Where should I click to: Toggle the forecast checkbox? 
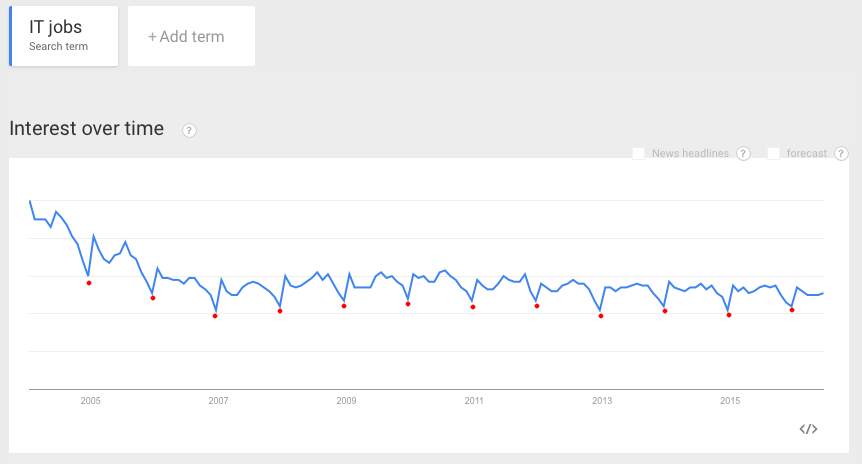774,153
